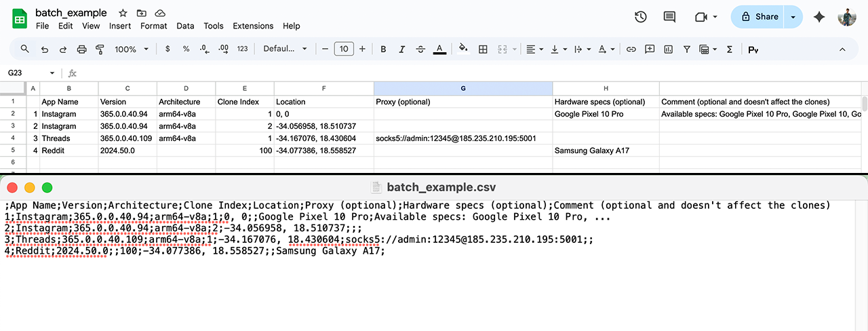Open the vertical align dropdown
The image size is (868, 331).
point(559,49)
